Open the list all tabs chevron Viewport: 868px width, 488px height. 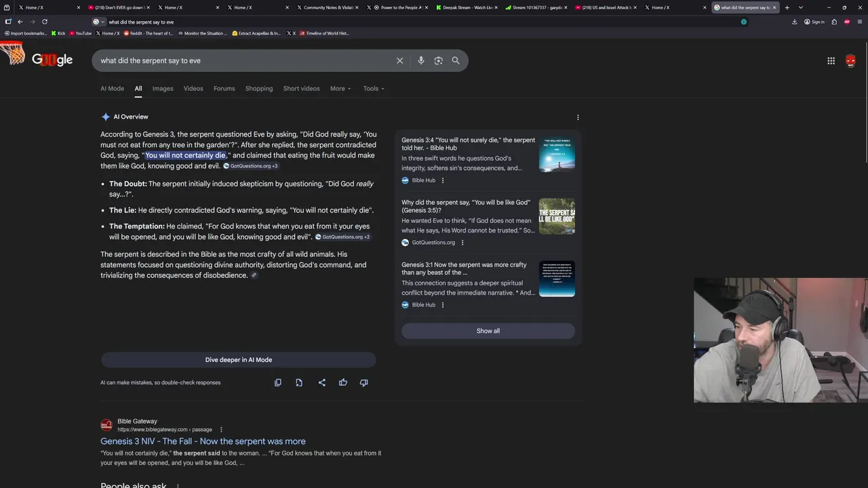(801, 7)
